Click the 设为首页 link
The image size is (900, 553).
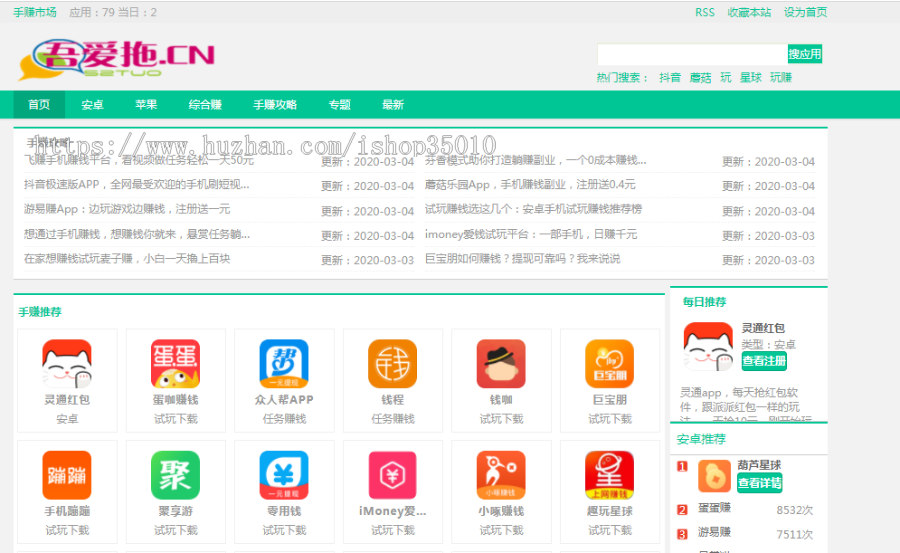(805, 12)
